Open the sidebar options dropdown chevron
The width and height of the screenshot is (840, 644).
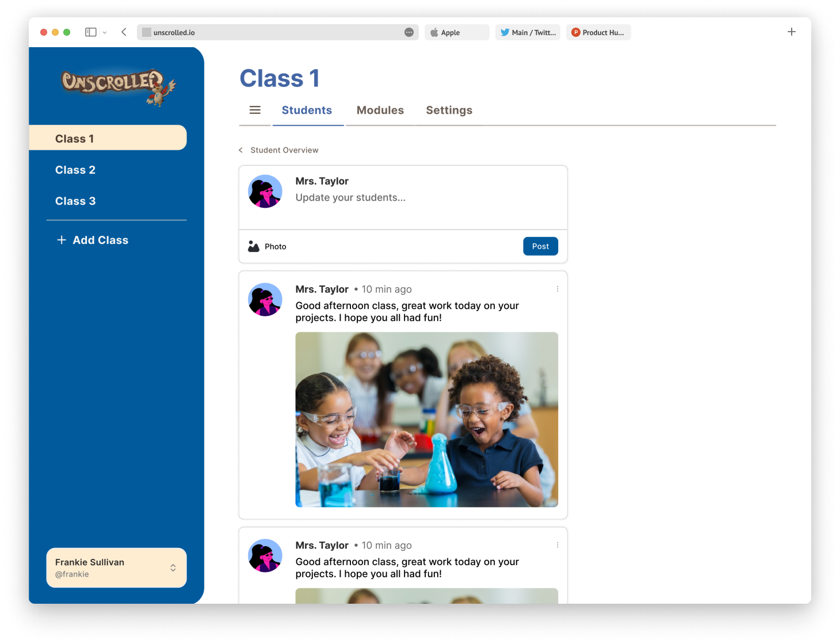coord(105,33)
